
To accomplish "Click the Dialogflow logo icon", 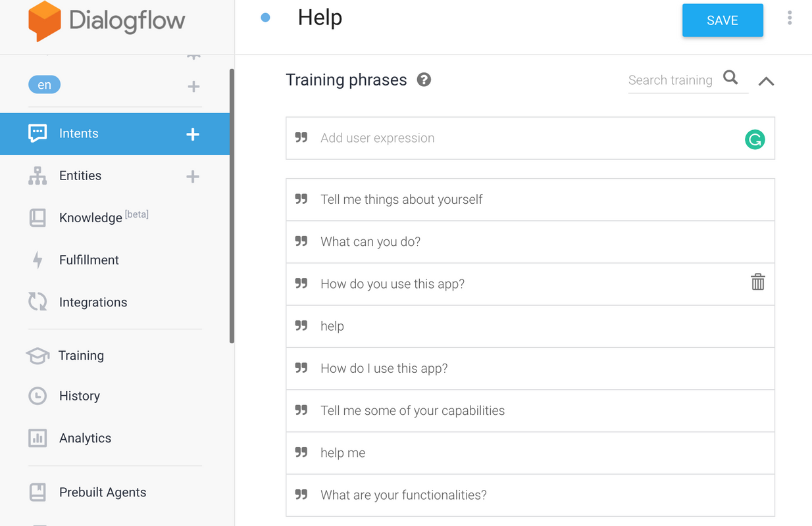I will pyautogui.click(x=45, y=21).
